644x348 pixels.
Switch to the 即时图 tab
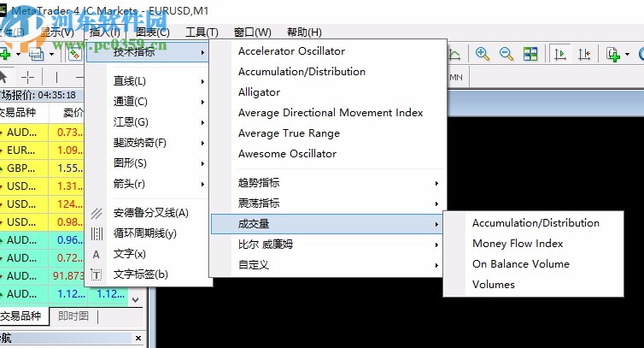(x=73, y=316)
